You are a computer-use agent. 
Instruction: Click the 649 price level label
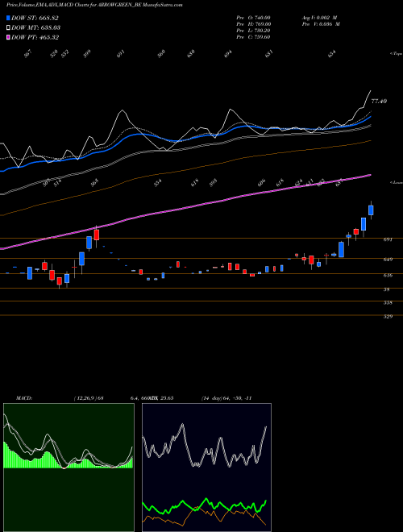pos(388,260)
